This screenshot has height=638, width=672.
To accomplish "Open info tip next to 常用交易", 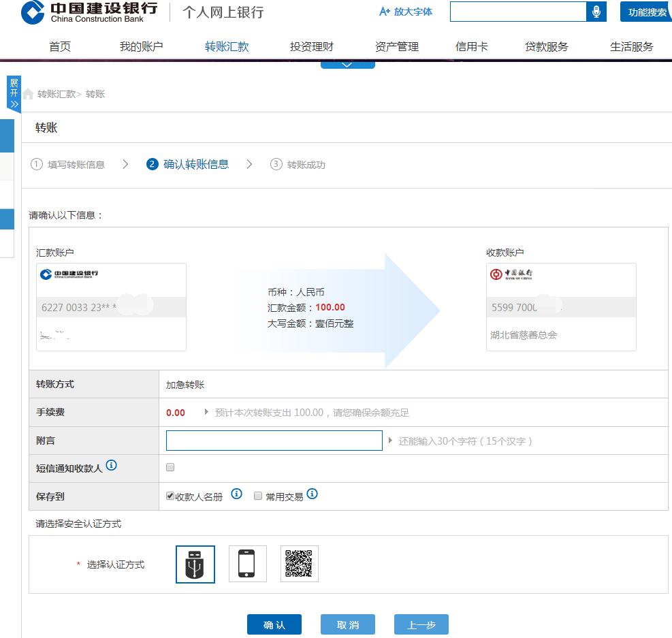I will tap(312, 494).
